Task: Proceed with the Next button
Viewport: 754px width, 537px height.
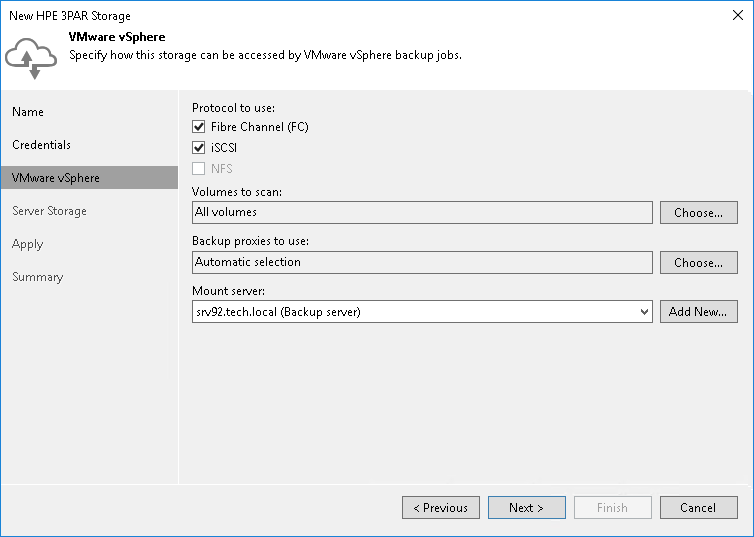Action: [527, 508]
